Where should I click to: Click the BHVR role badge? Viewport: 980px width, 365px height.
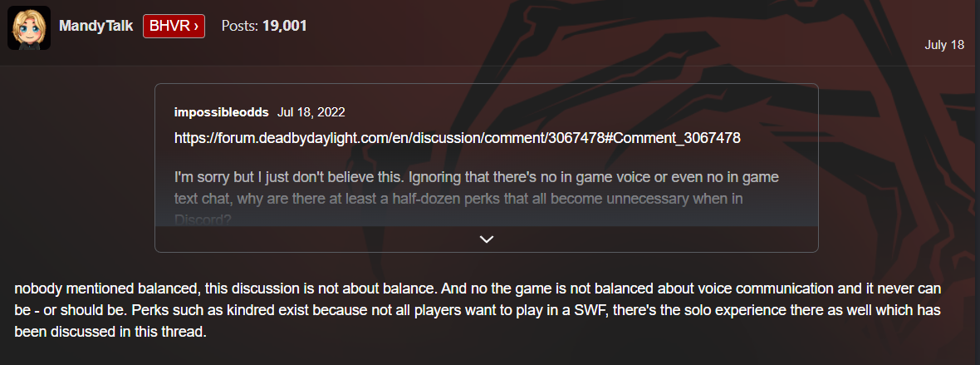tap(174, 27)
